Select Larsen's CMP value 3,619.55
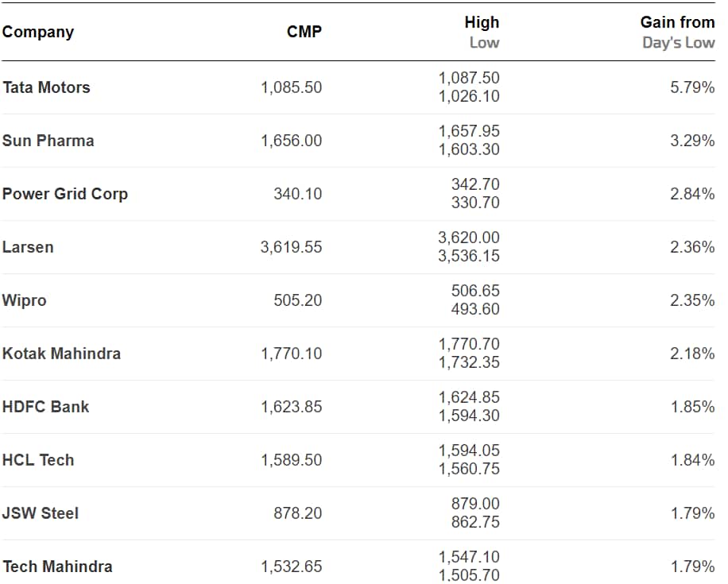The image size is (728, 584). [291, 247]
